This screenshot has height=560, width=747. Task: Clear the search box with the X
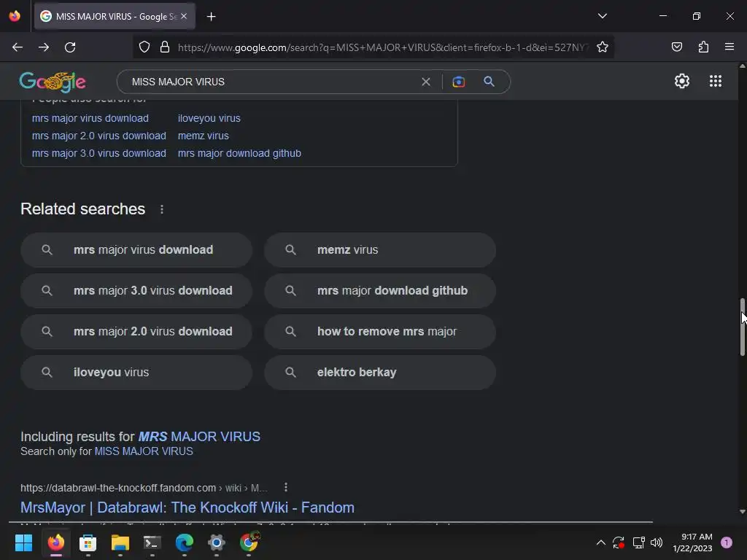426,82
